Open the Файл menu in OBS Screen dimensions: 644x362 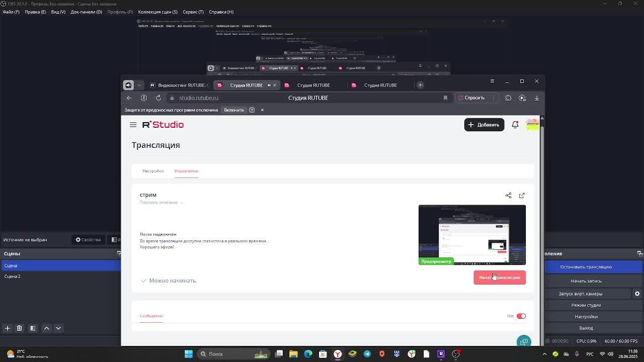[x=11, y=12]
